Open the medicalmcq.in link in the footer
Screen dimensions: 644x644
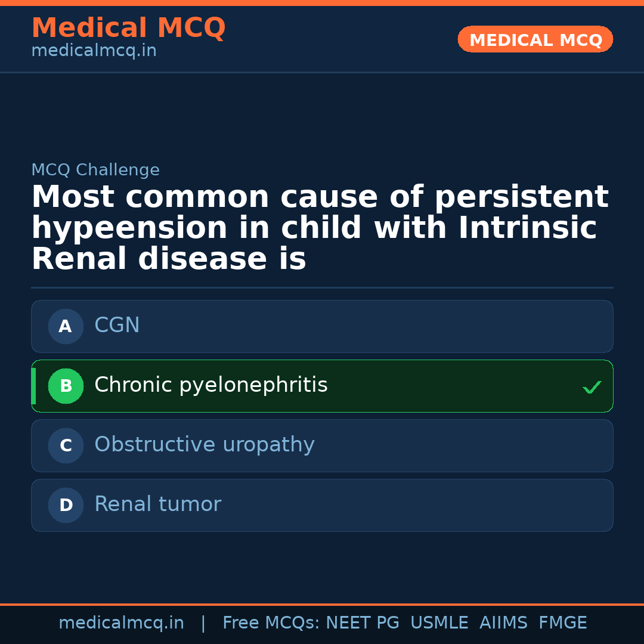pyautogui.click(x=121, y=623)
